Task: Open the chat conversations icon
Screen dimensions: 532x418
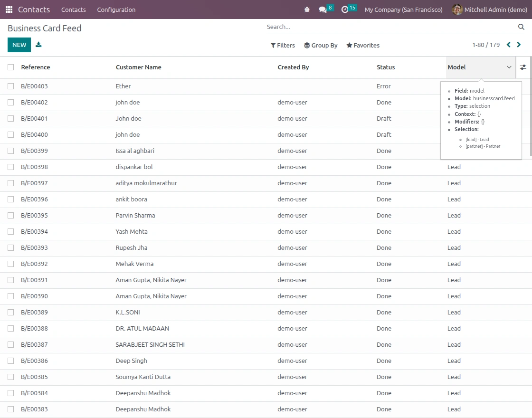Action: tap(323, 9)
